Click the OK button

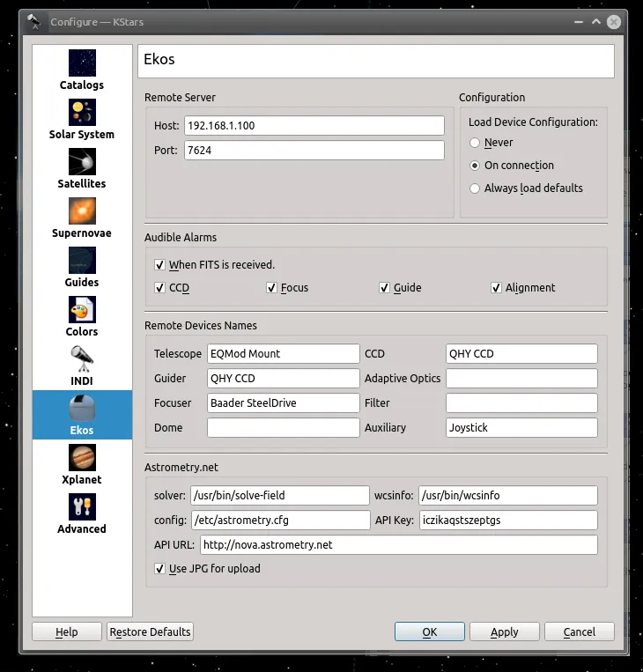(x=430, y=631)
